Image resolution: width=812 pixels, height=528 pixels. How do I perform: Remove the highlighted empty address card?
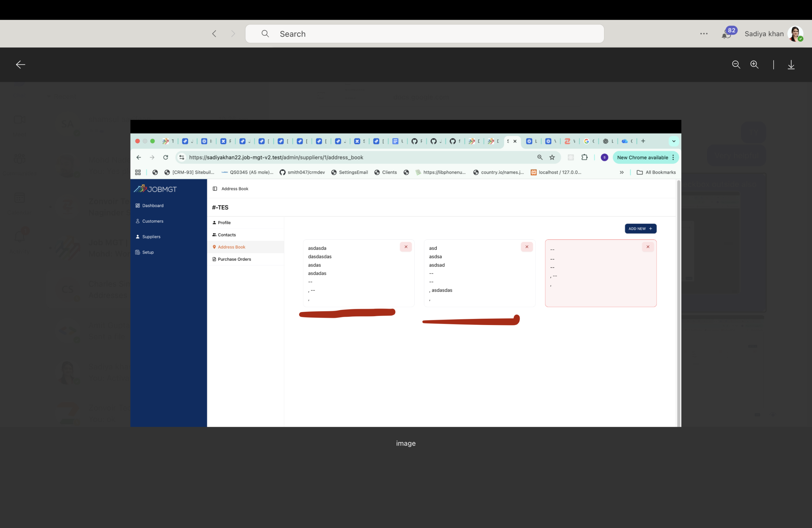pyautogui.click(x=648, y=247)
